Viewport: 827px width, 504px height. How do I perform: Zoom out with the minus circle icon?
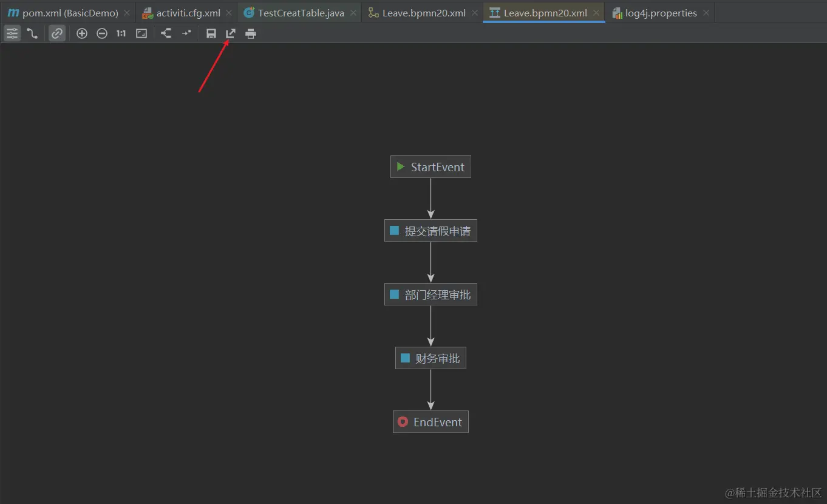coord(102,33)
